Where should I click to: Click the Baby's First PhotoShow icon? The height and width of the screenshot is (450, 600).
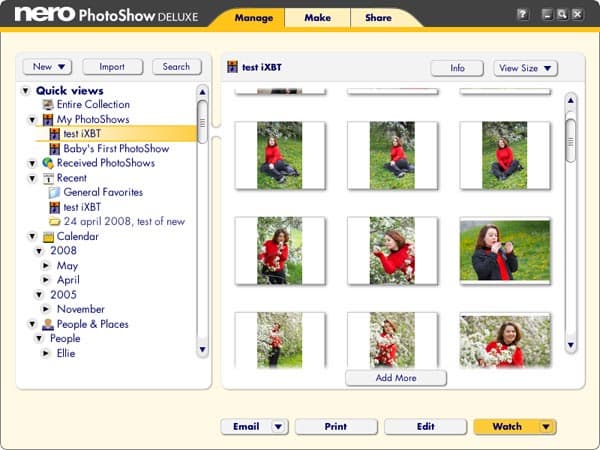pos(55,148)
